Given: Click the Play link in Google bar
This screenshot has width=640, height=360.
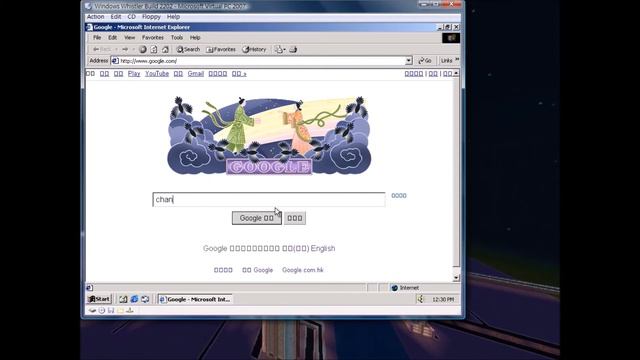Looking at the screenshot, I should [x=134, y=73].
